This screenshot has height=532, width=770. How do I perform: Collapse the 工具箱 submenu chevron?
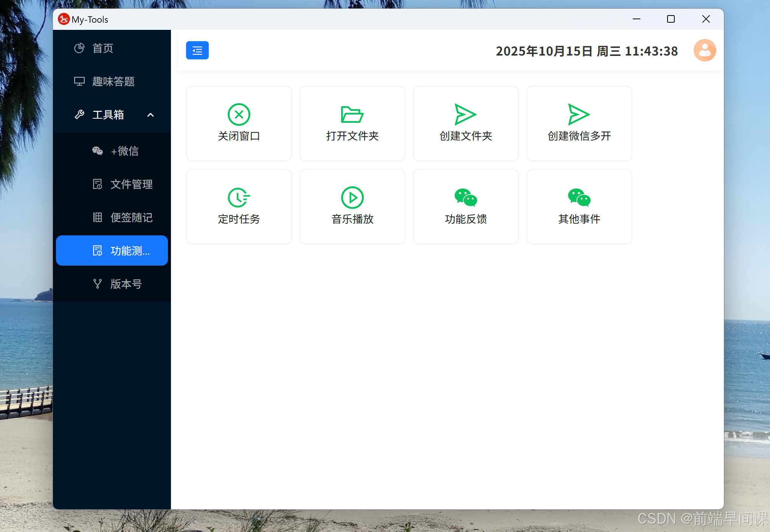click(151, 115)
